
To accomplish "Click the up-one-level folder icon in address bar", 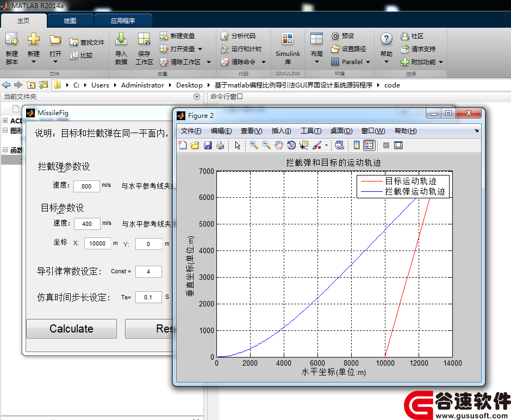I will (x=31, y=85).
